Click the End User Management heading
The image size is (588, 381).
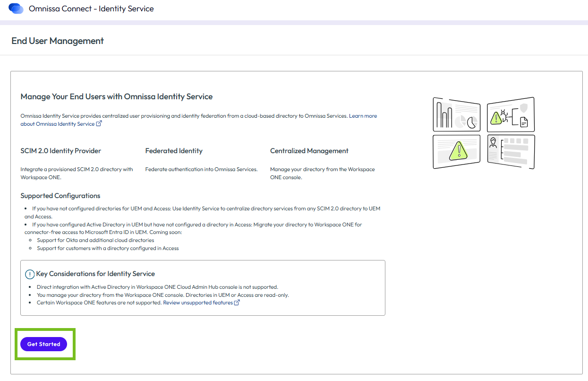click(58, 41)
